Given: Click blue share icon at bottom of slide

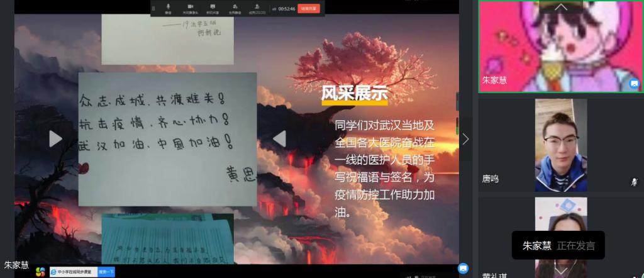Looking at the screenshot, I should click(x=463, y=269).
